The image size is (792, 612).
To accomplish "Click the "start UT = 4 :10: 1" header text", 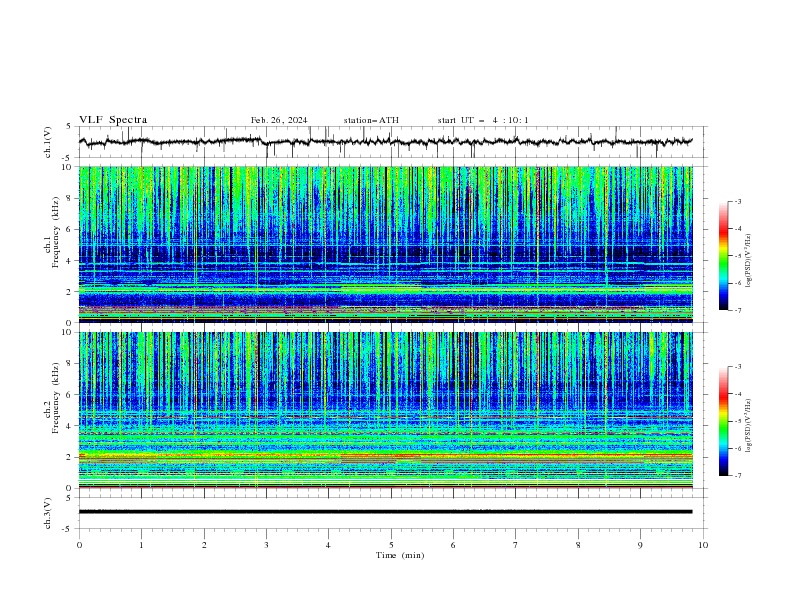I will click(x=483, y=120).
